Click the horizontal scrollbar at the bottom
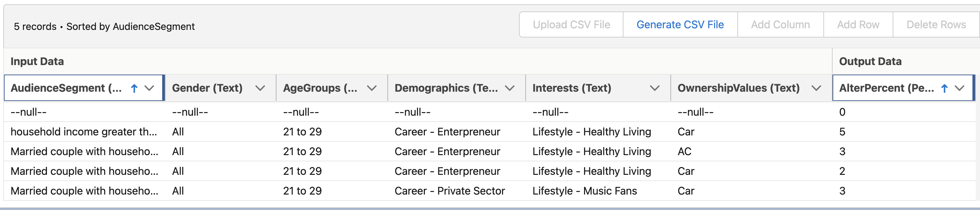 coord(490,208)
